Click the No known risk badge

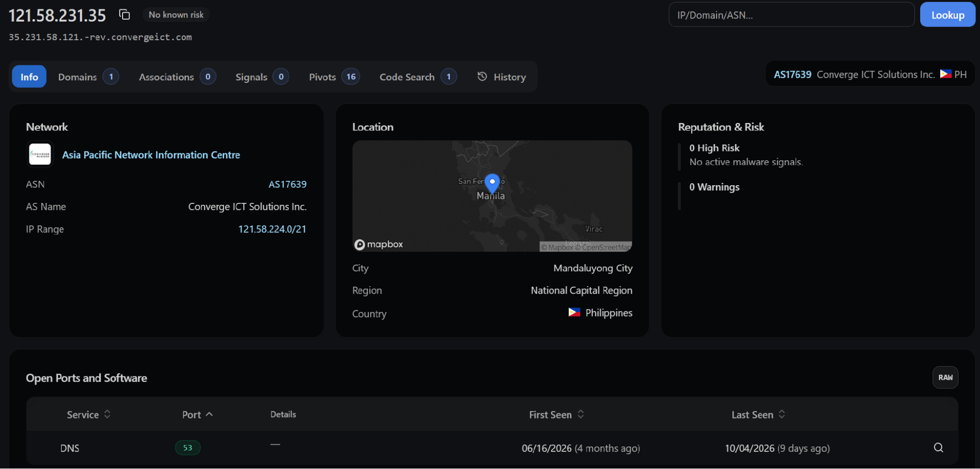click(176, 15)
